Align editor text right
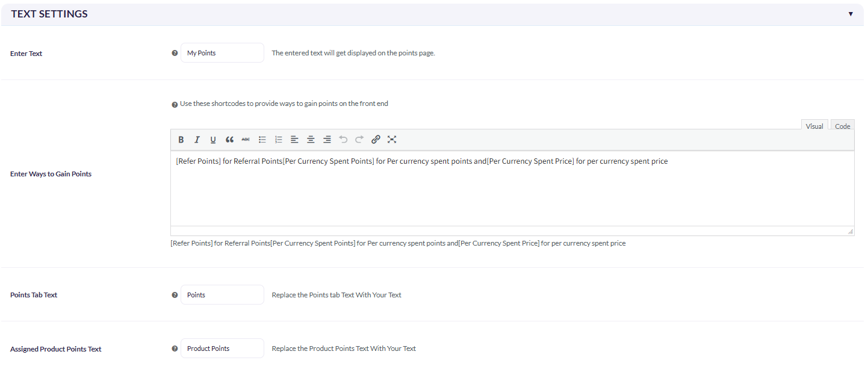 tap(327, 140)
